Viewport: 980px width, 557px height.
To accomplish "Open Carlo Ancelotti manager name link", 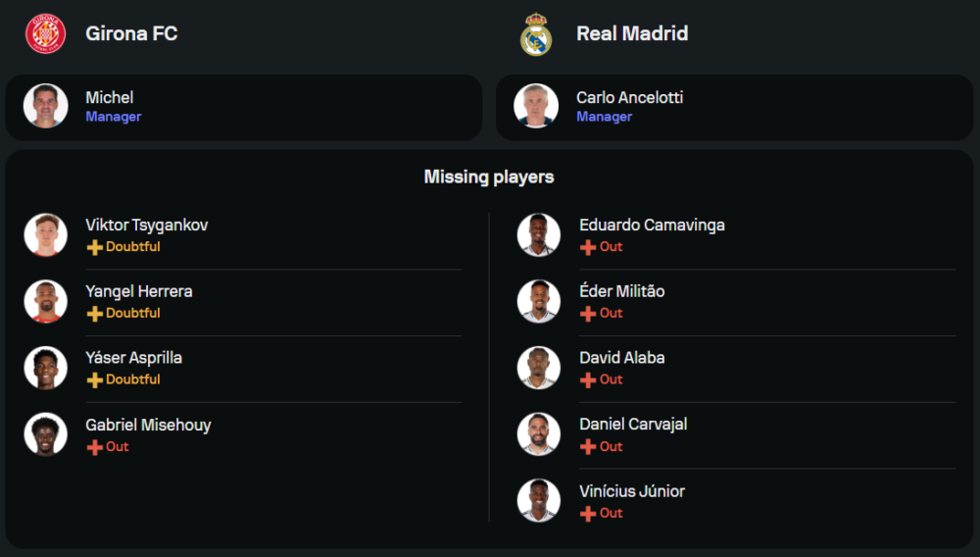I will (x=629, y=97).
